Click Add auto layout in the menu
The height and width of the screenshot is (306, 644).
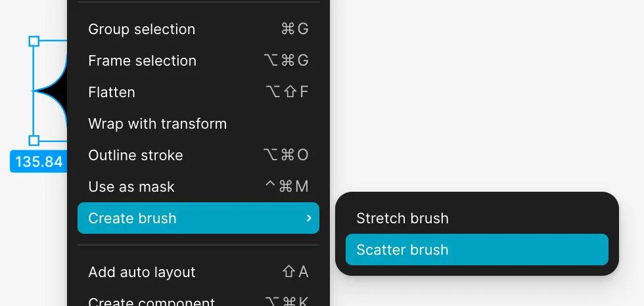(141, 272)
